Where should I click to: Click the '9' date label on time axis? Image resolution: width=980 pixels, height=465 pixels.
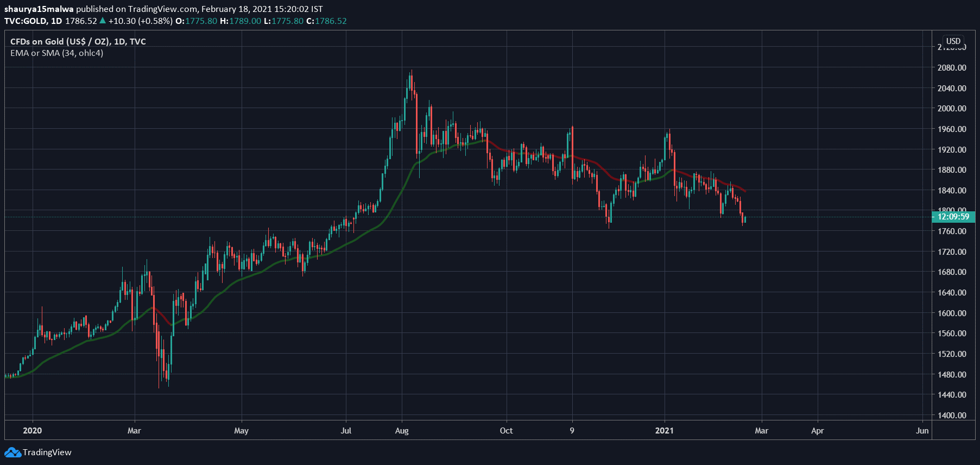coord(572,431)
